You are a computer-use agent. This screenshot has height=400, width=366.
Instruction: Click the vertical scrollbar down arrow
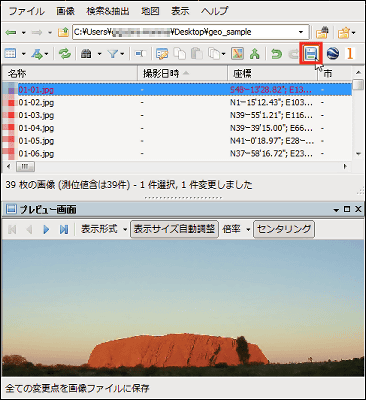click(x=358, y=154)
